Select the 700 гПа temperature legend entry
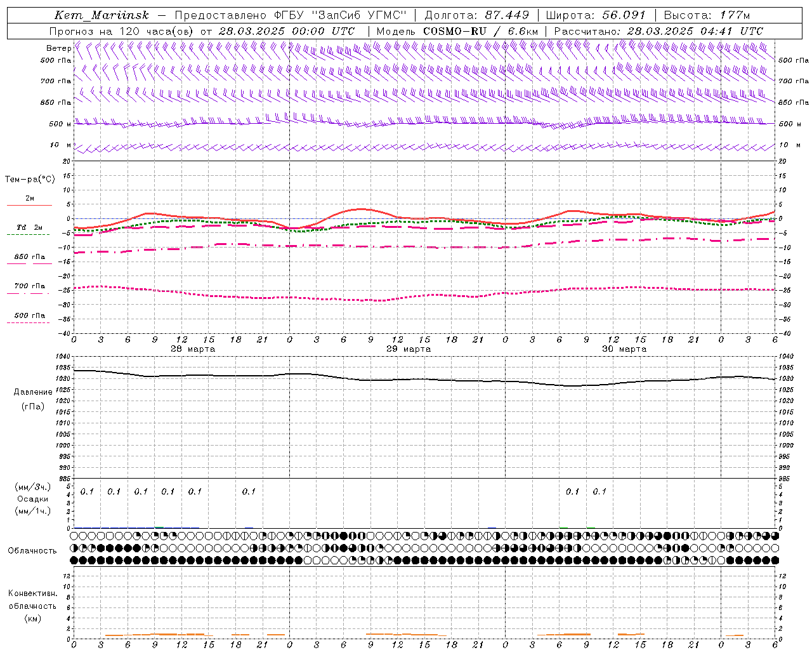 [x=30, y=286]
